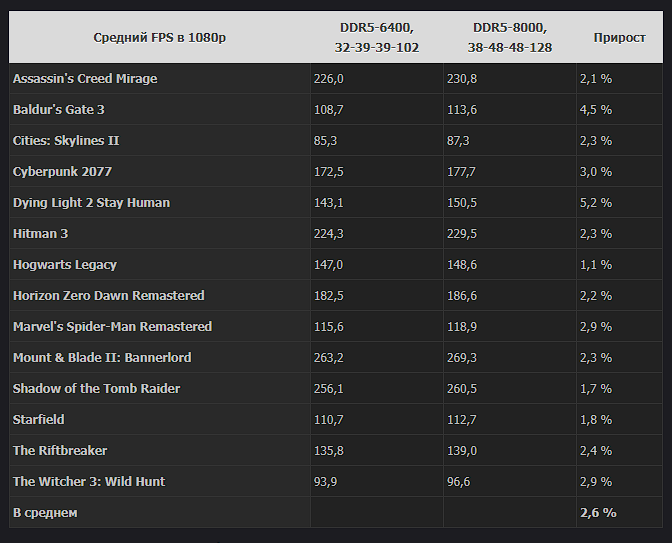Click Hogwarts Legacy growth value 1,1 %
Screen dimensions: 672x543
pos(596,265)
